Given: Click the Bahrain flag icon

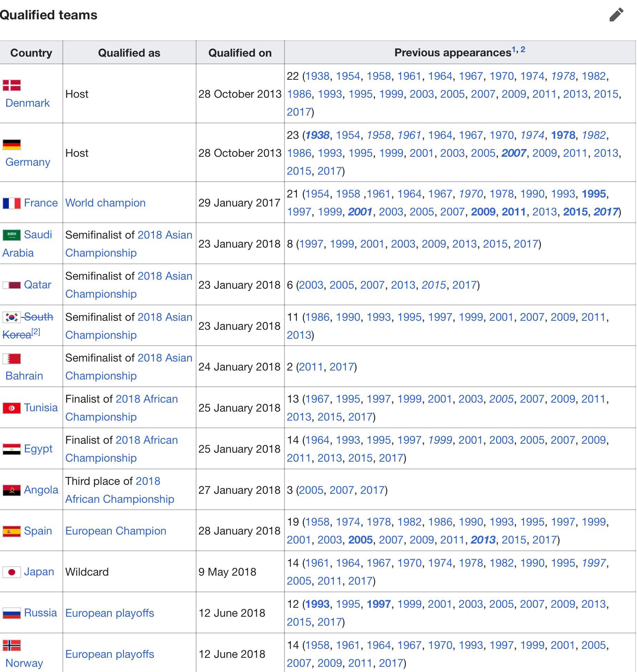Looking at the screenshot, I should click(x=12, y=358).
